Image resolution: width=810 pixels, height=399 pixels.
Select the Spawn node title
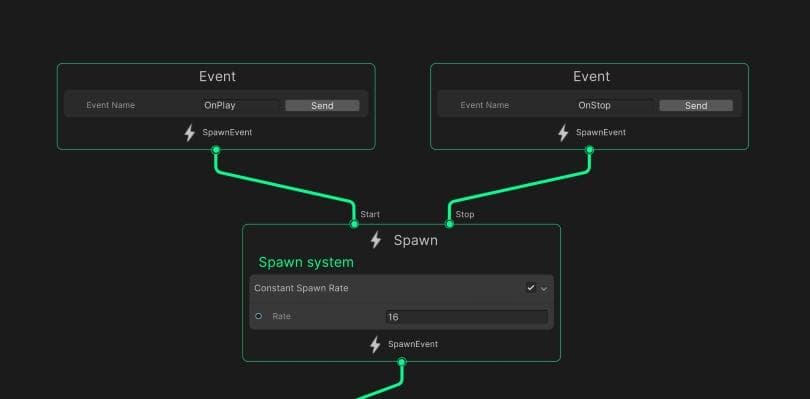pyautogui.click(x=415, y=240)
